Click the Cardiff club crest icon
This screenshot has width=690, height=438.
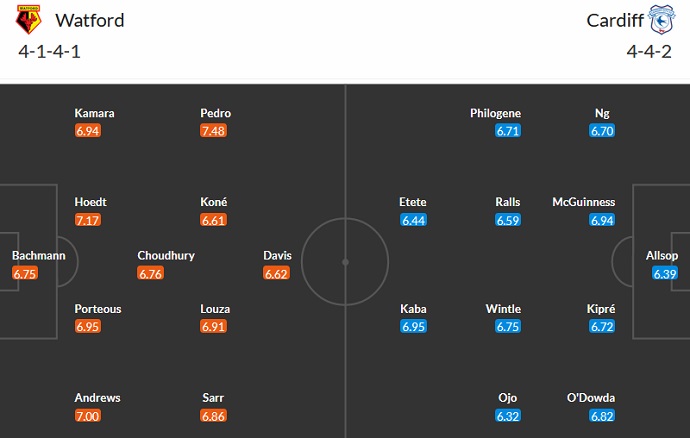[659, 21]
